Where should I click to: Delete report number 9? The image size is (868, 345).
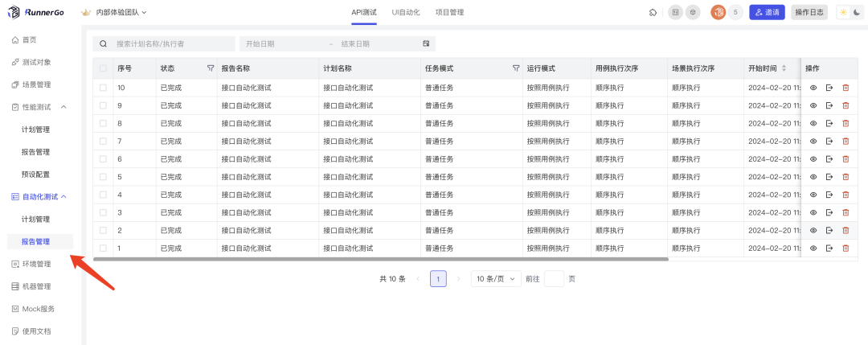point(845,105)
